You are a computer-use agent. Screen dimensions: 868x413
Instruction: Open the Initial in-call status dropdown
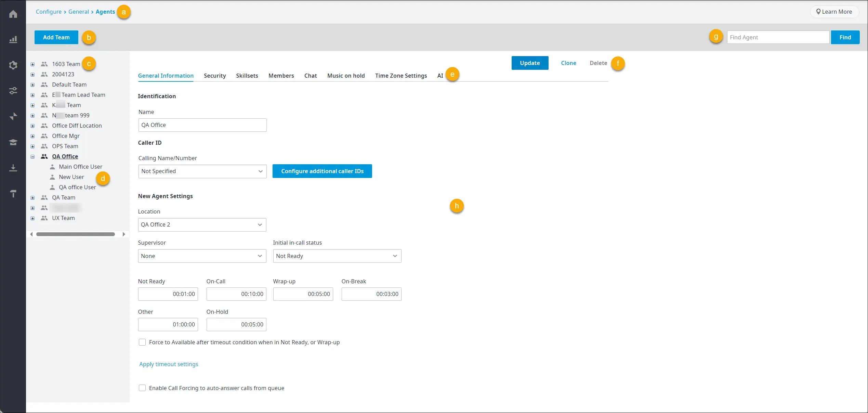(337, 256)
